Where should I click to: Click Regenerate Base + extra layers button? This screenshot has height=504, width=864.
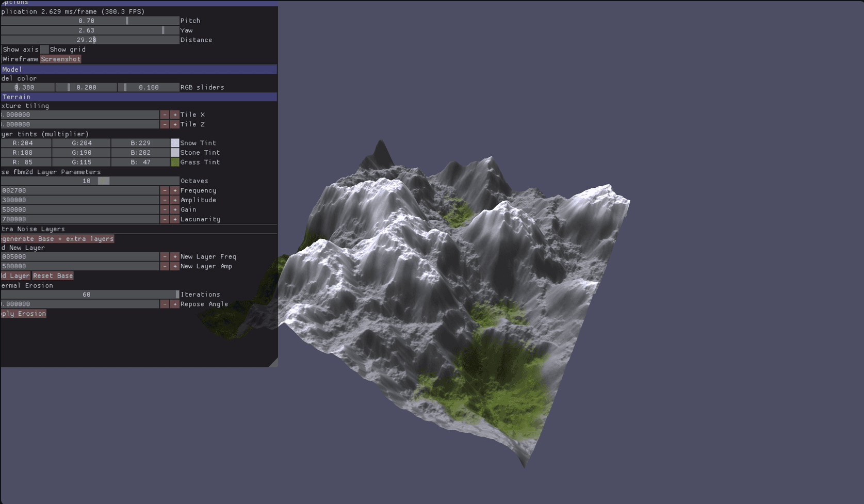pos(57,239)
